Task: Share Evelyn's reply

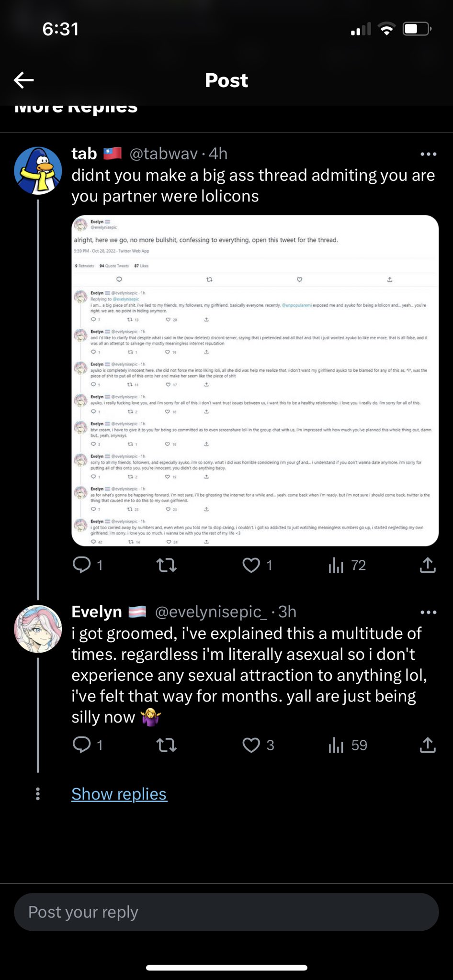Action: click(428, 745)
